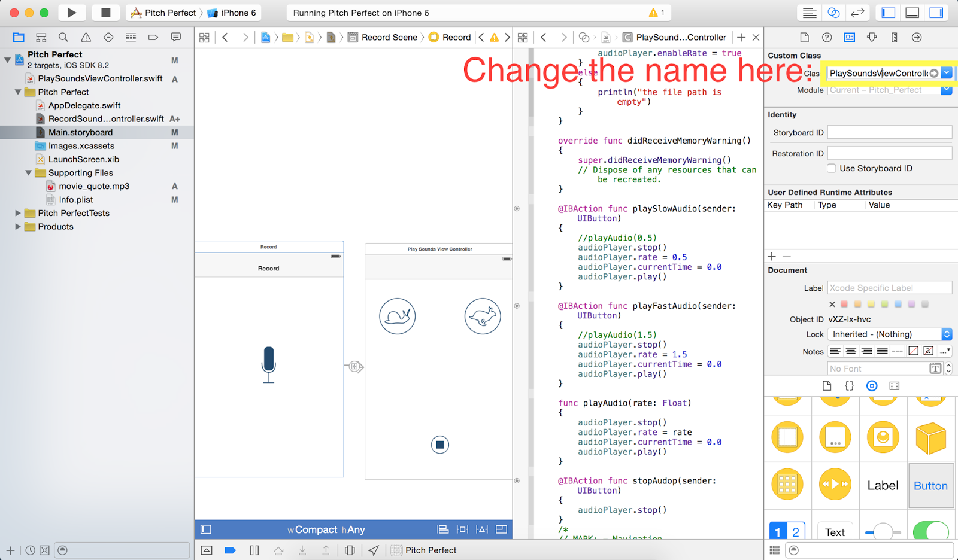Click the Record Scene breadcrumb
The height and width of the screenshot is (560, 958).
389,37
